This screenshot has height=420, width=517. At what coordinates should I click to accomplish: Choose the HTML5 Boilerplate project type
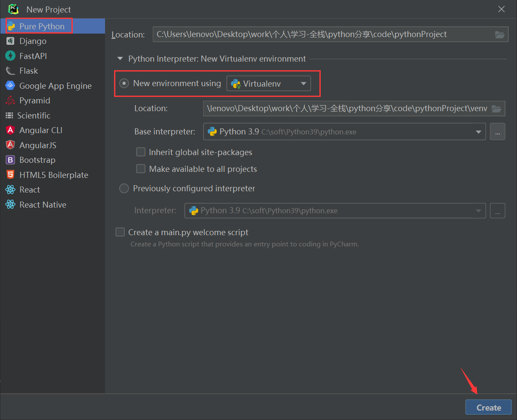(x=53, y=175)
